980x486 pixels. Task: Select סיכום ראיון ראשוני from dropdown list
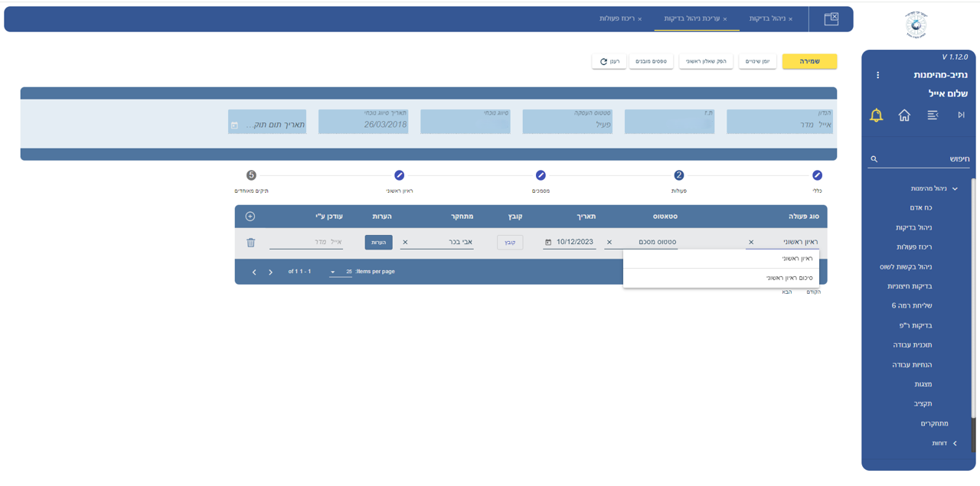point(789,278)
